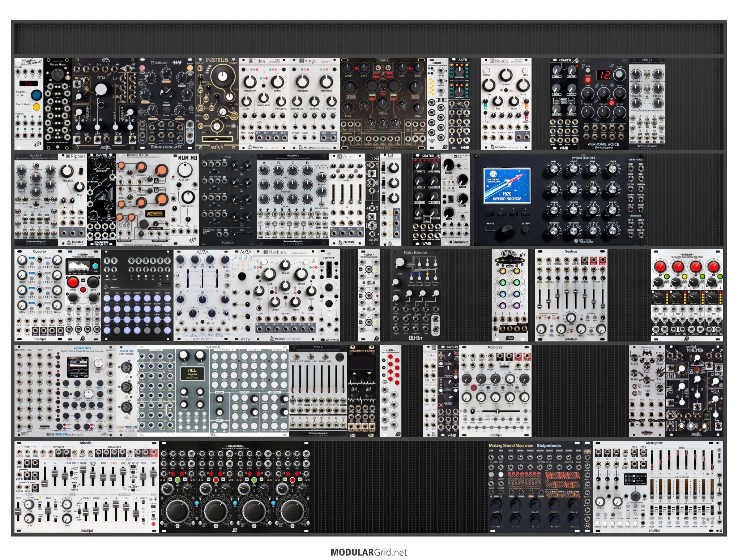Select the Ensemble Oscillator module
Viewport: 738px width, 560px height.
pos(166,104)
